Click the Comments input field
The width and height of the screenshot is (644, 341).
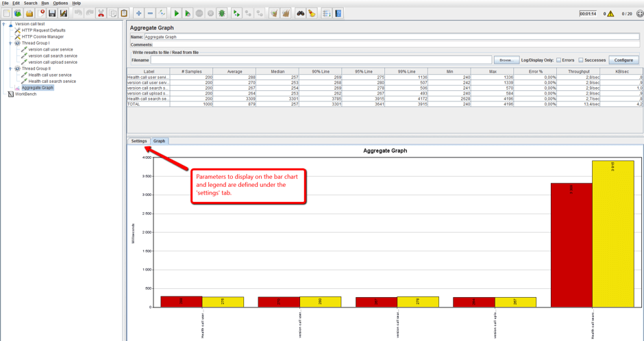pyautogui.click(x=397, y=45)
